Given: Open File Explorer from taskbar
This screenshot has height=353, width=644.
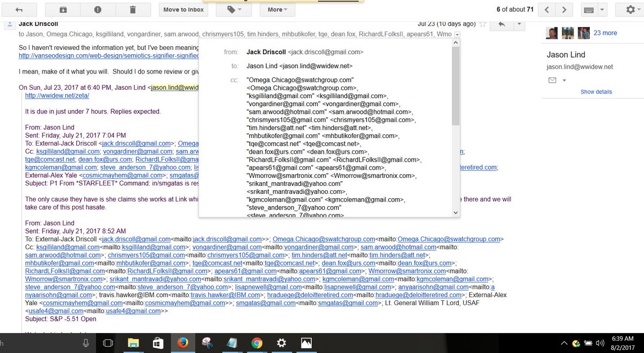Looking at the screenshot, I should (133, 342).
